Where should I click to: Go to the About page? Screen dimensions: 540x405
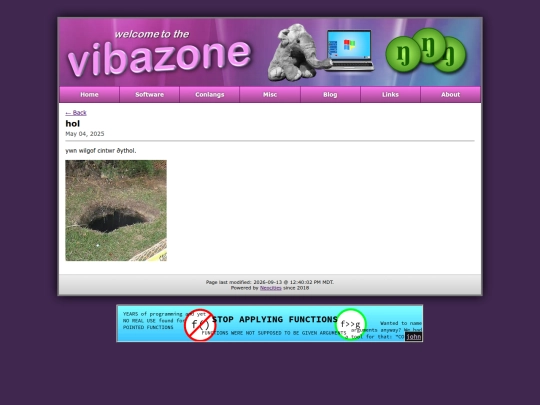point(450,94)
